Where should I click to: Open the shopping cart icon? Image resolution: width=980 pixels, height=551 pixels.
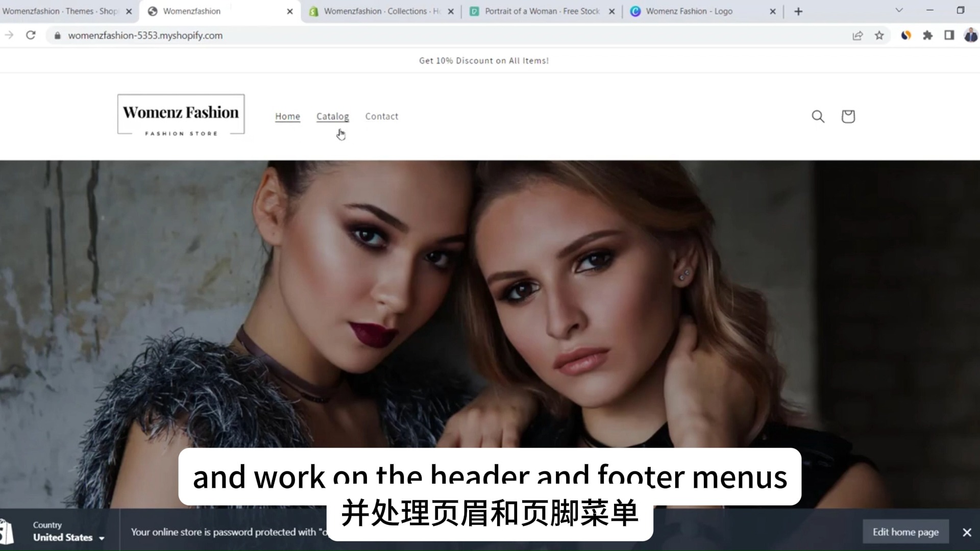848,116
